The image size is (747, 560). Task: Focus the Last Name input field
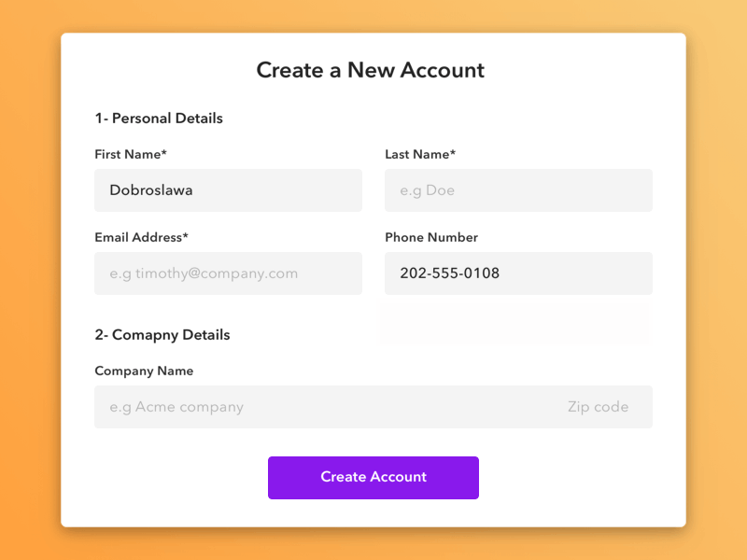point(518,190)
